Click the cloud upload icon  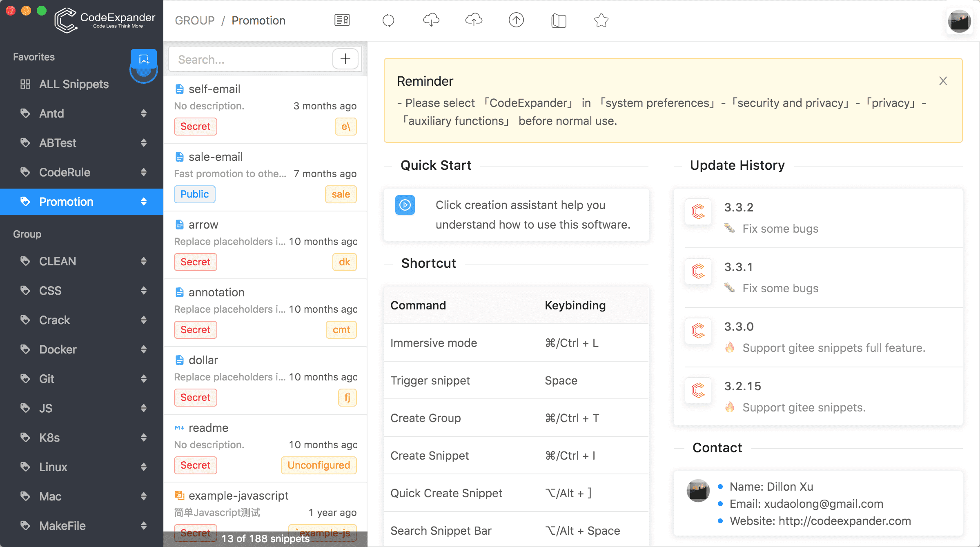click(474, 20)
